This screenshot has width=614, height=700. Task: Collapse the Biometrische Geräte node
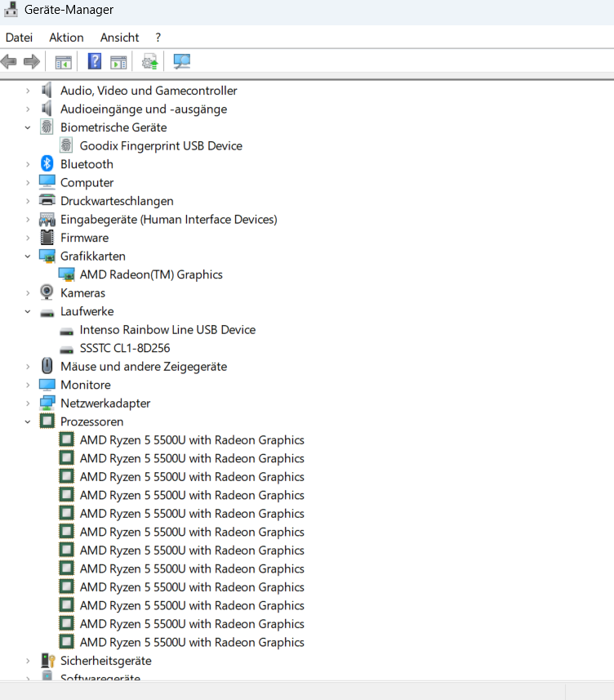[x=28, y=127]
